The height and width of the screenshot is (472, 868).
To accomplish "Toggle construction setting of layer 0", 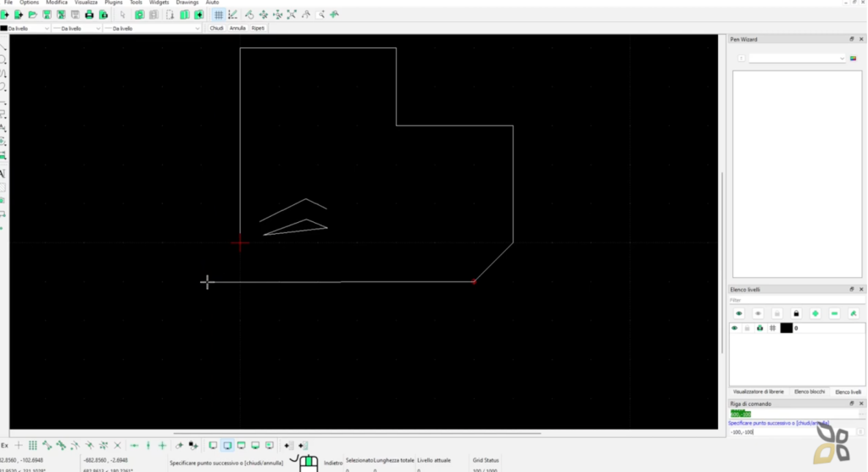I will pos(773,328).
